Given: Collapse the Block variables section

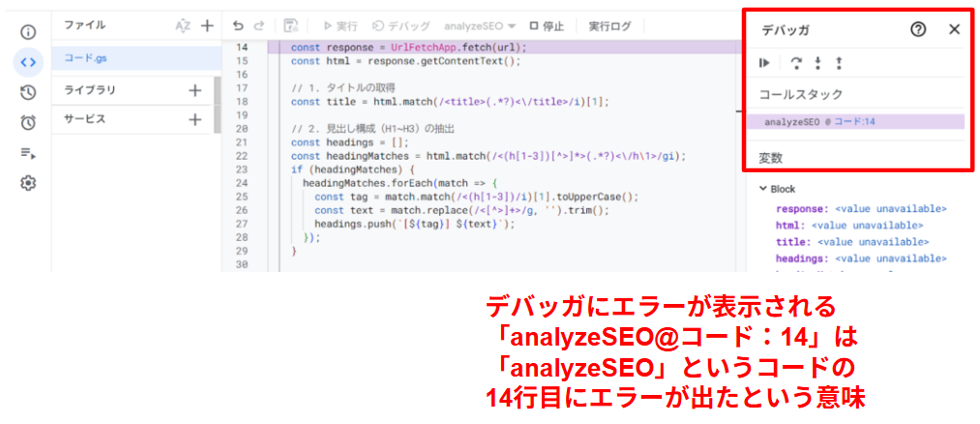Looking at the screenshot, I should (763, 189).
